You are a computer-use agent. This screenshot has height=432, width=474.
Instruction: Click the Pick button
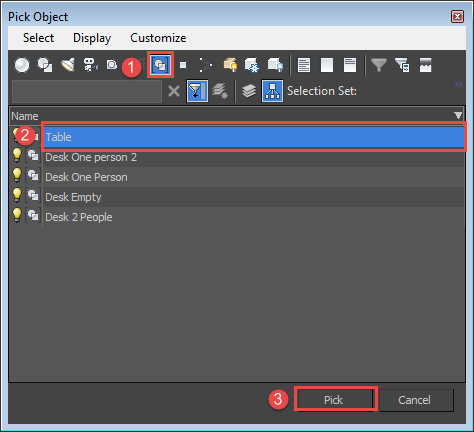tap(335, 400)
